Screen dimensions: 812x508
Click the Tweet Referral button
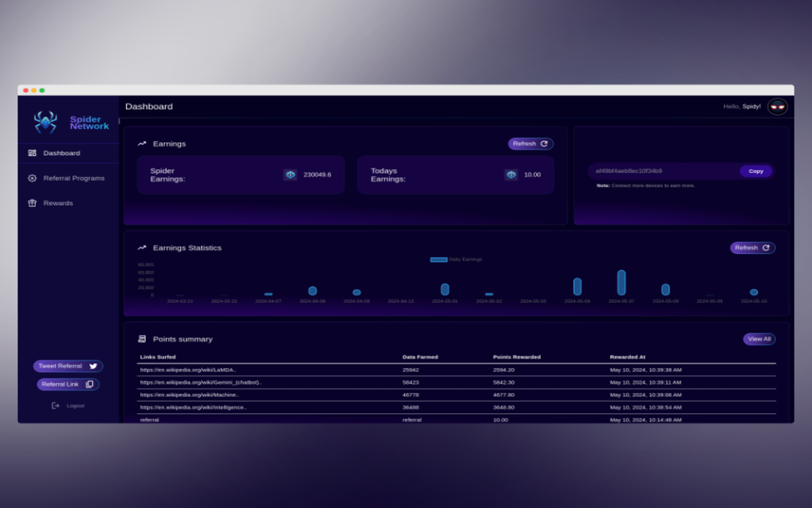pos(68,366)
